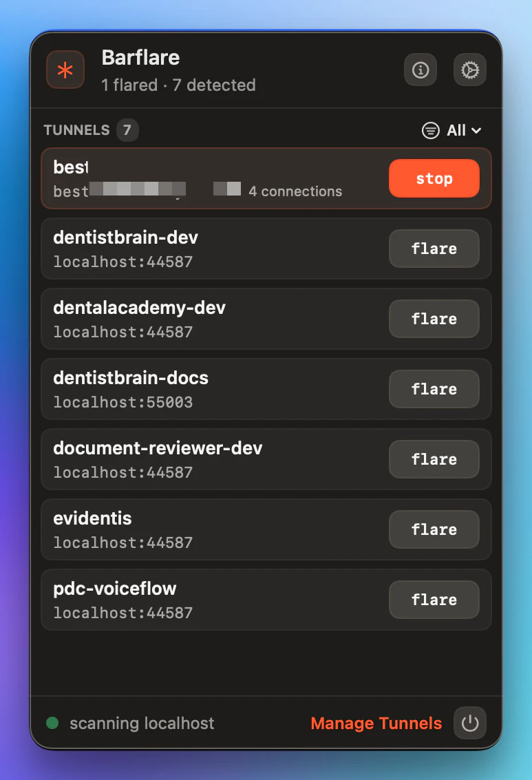Expand the All filter dropdown chevron

coord(476,130)
